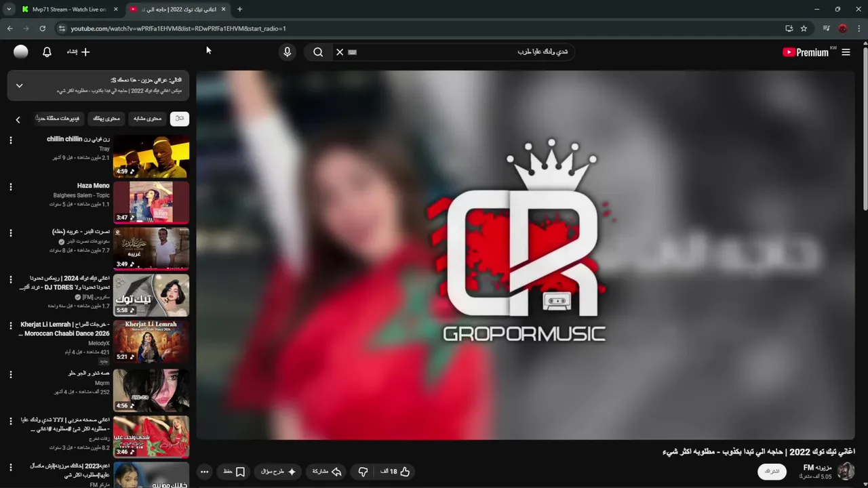Open the 3:49 Nasrat Al Badr thumbnail
This screenshot has height=488, width=868.
pos(151,249)
